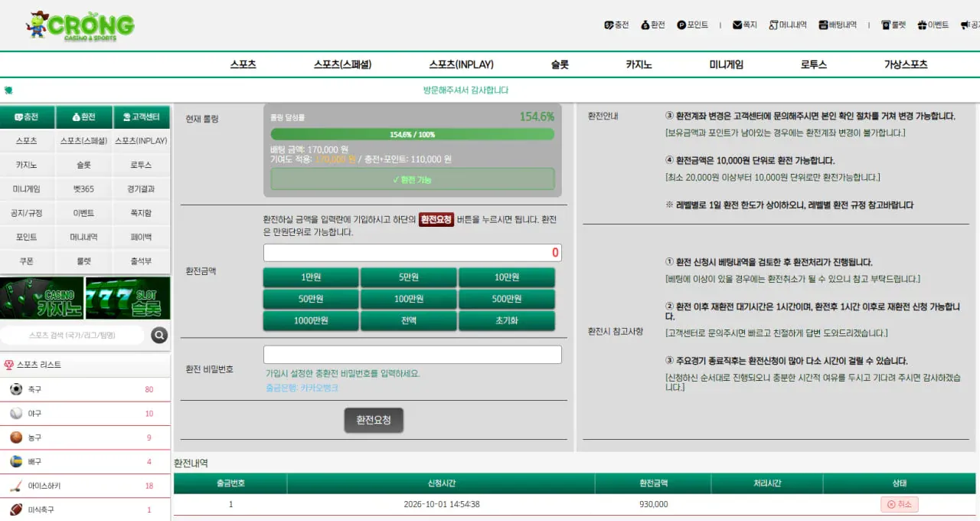Image resolution: width=980 pixels, height=521 pixels.
Task: Cancel withdrawal row 1 with 취소
Action: 900,504
